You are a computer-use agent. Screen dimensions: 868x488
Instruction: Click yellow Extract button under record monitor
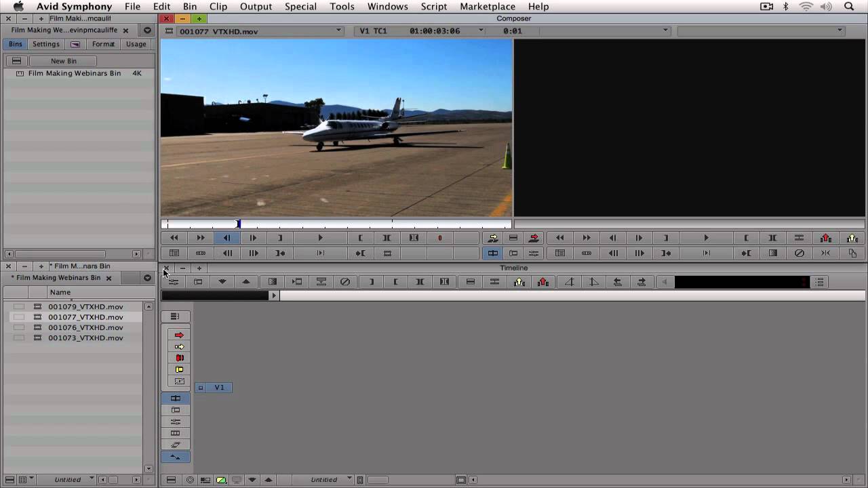click(x=852, y=238)
